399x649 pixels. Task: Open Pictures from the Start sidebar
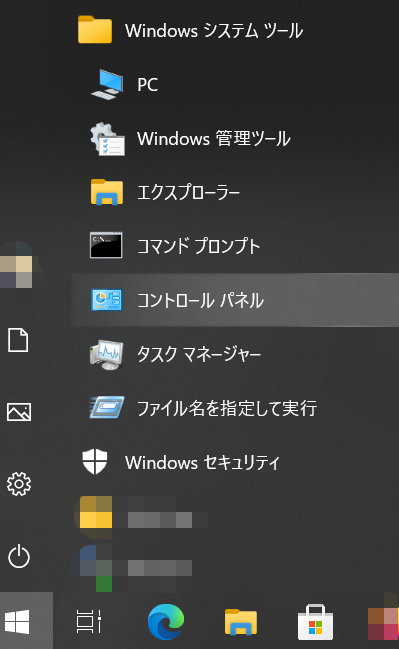[x=19, y=412]
